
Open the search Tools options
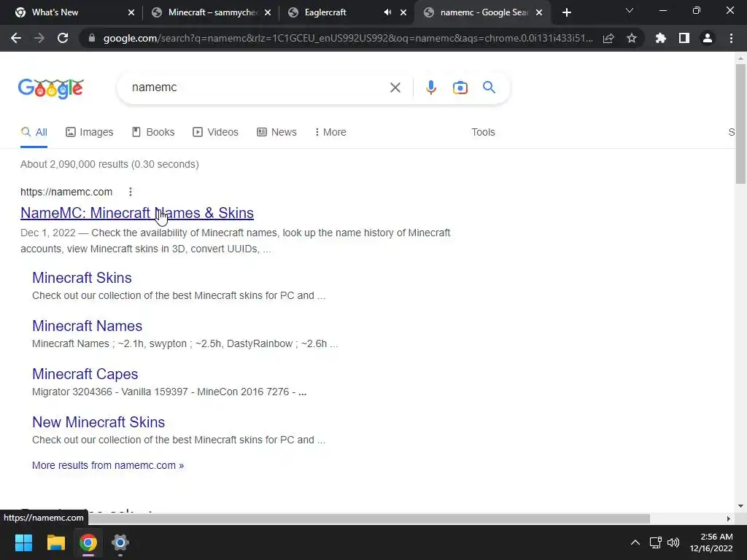483,132
